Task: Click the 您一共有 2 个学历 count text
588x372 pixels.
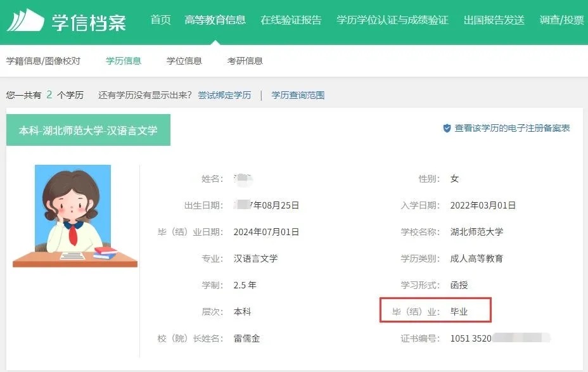Action: point(44,95)
